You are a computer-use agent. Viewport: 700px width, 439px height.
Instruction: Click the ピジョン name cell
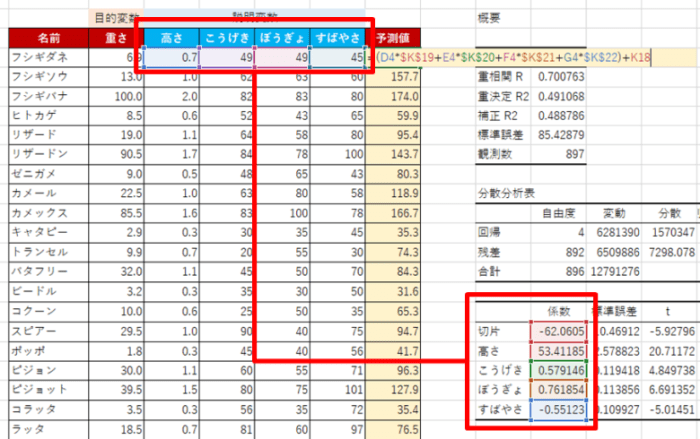[x=49, y=370]
